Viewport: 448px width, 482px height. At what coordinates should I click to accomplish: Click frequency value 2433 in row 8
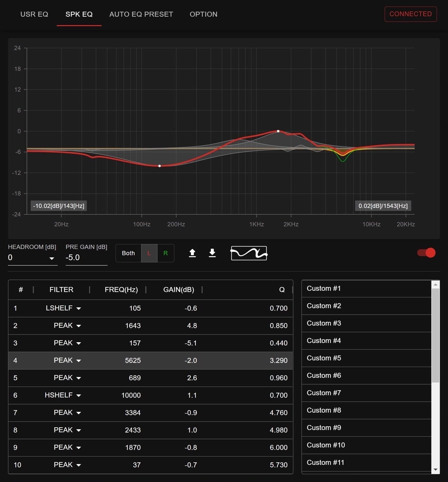click(133, 430)
